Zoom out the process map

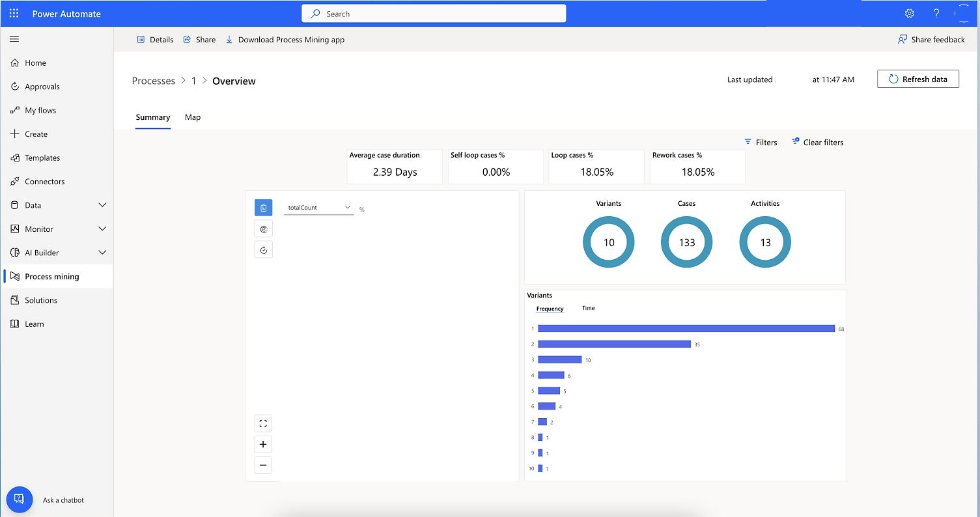click(263, 465)
